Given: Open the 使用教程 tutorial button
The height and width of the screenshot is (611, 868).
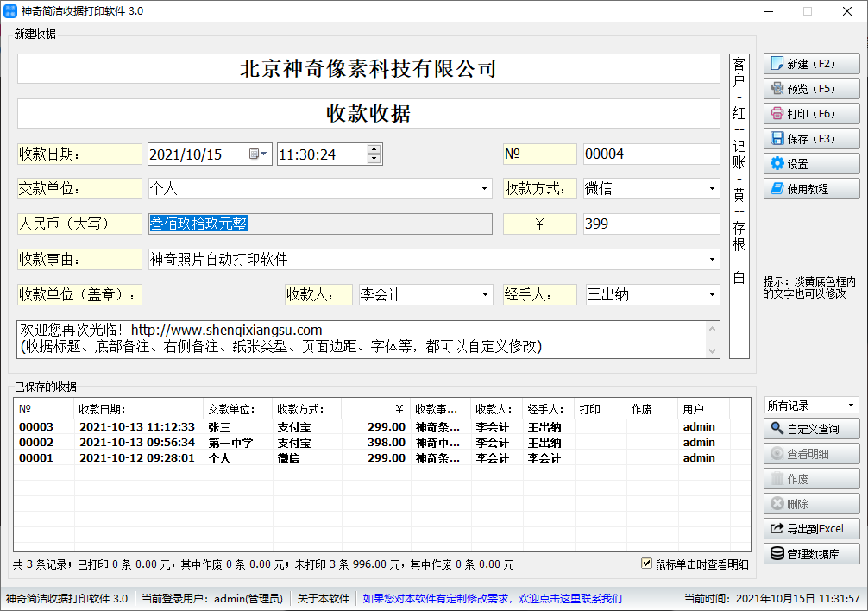Looking at the screenshot, I should pos(812,189).
